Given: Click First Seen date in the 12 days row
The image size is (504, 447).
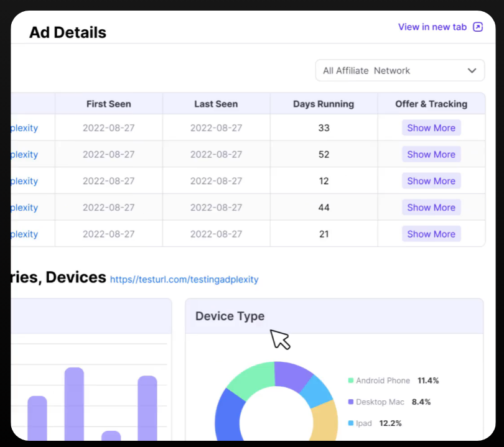Looking at the screenshot, I should click(109, 181).
